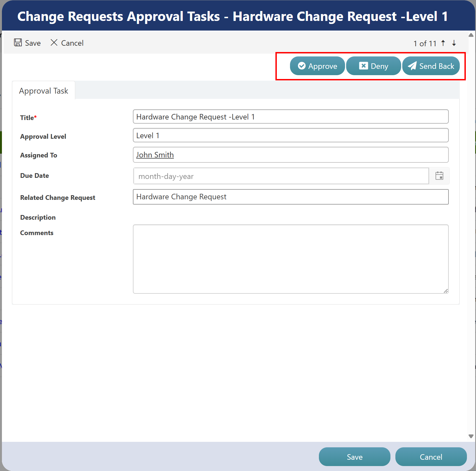Screen dimensions: 476x471
Task: Approve the Hardware Change Request
Action: [317, 66]
